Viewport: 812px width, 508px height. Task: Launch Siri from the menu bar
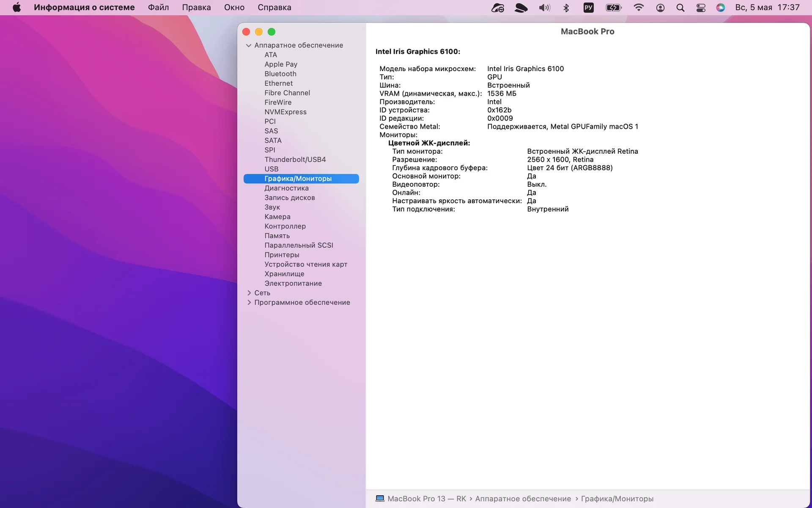721,8
